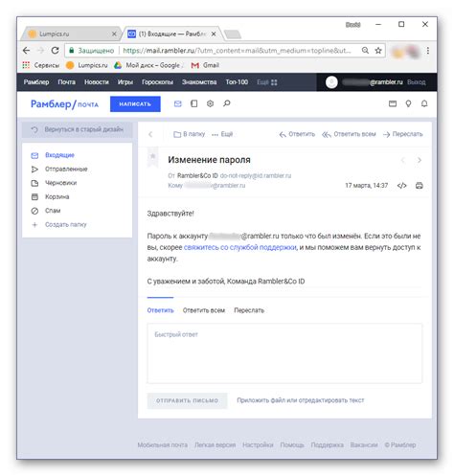Follow the свяжитесь со службой поддержки link

(240, 247)
